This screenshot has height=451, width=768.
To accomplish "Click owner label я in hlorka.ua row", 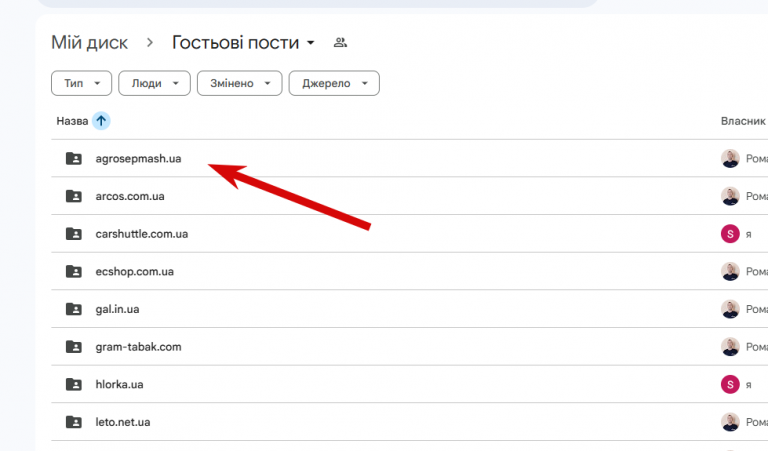I will [x=748, y=385].
